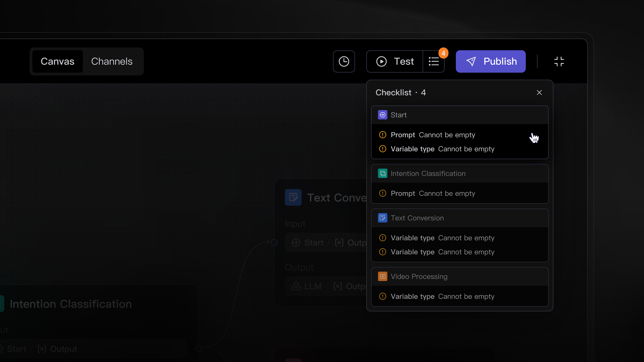Click the Intention Classification node title on the canvas
The width and height of the screenshot is (644, 362).
71,304
